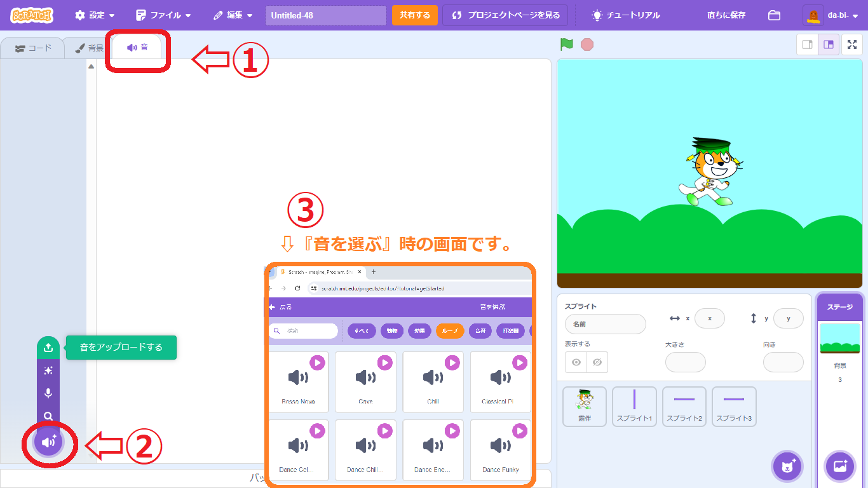Click the Scratch logo
The width and height of the screenshot is (868, 488).
coord(31,15)
